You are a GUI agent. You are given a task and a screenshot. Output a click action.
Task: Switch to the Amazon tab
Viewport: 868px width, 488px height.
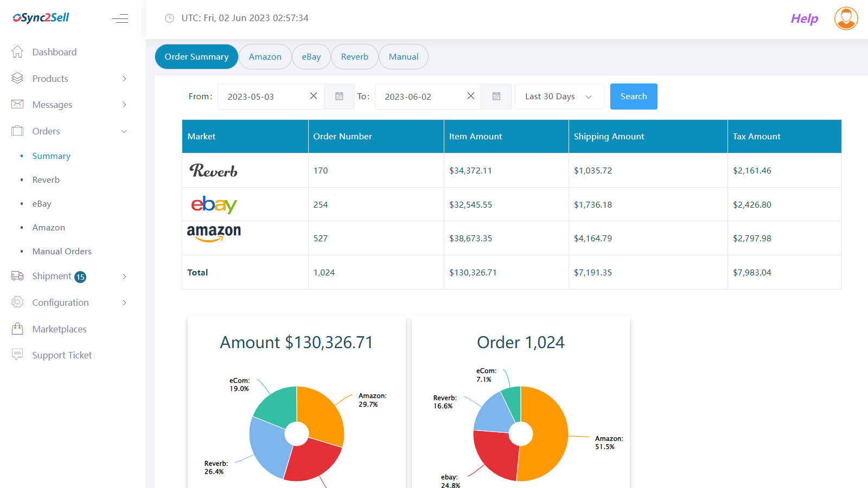265,56
